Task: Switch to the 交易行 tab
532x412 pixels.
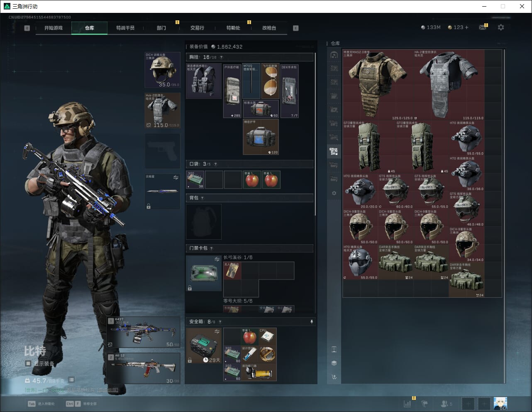Action: click(197, 28)
